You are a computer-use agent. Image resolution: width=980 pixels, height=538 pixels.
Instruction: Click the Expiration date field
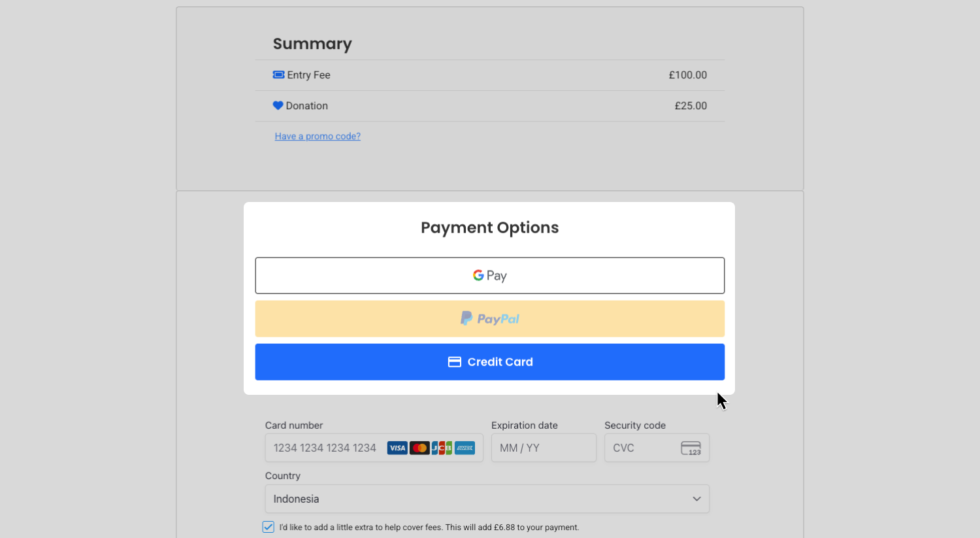(x=544, y=448)
